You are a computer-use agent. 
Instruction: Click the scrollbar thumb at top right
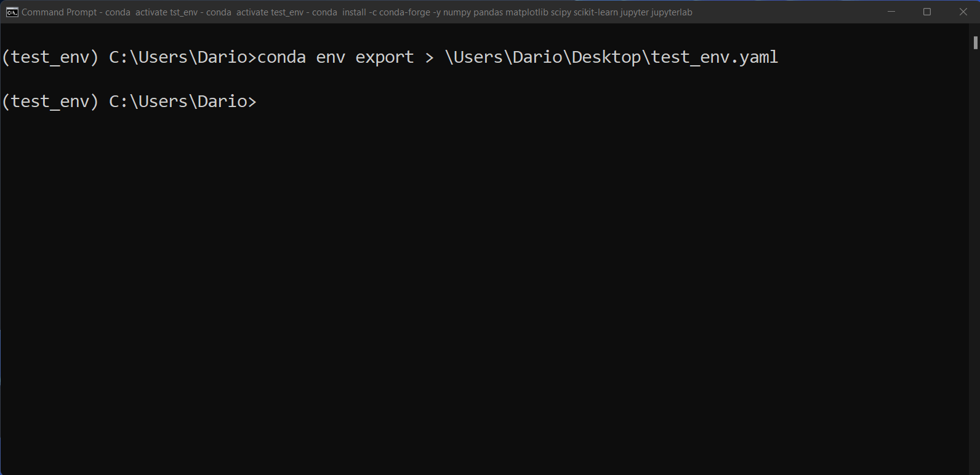pyautogui.click(x=974, y=43)
